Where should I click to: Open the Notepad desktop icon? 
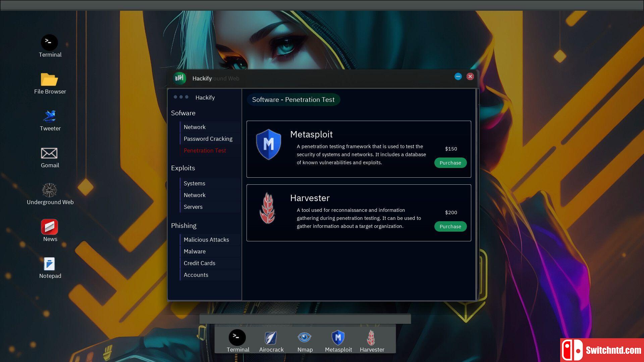49,264
